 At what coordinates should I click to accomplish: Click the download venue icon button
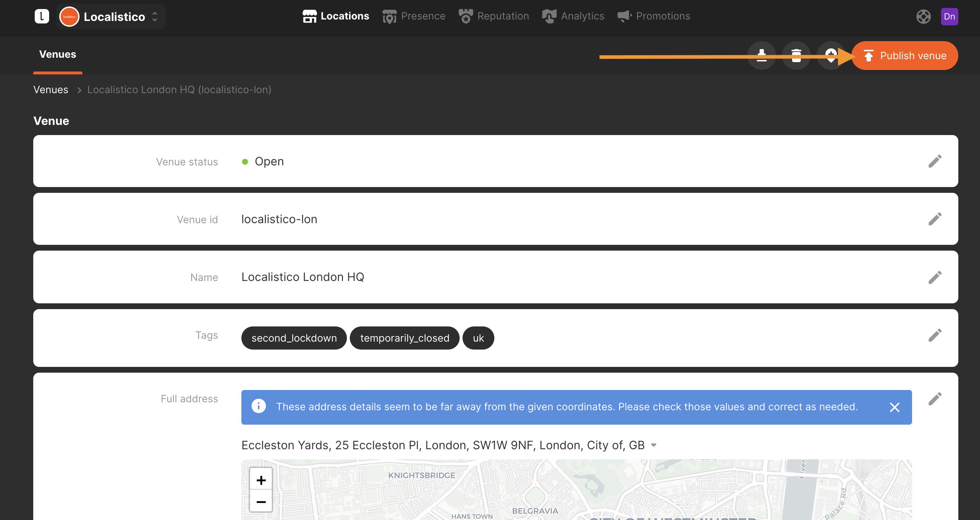[x=761, y=56]
